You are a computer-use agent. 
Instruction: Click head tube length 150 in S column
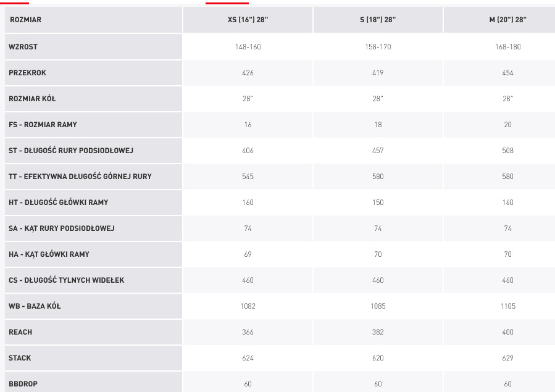pyautogui.click(x=378, y=202)
